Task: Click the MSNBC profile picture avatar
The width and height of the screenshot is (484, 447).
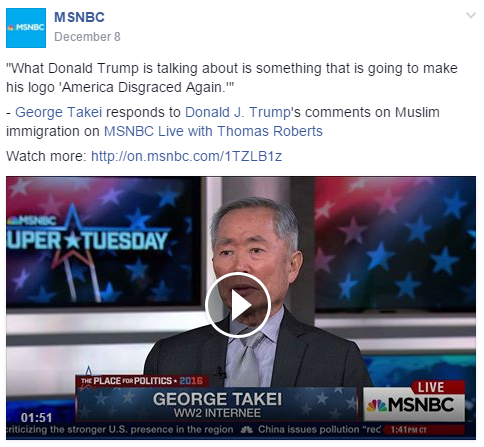Action: coord(26,28)
